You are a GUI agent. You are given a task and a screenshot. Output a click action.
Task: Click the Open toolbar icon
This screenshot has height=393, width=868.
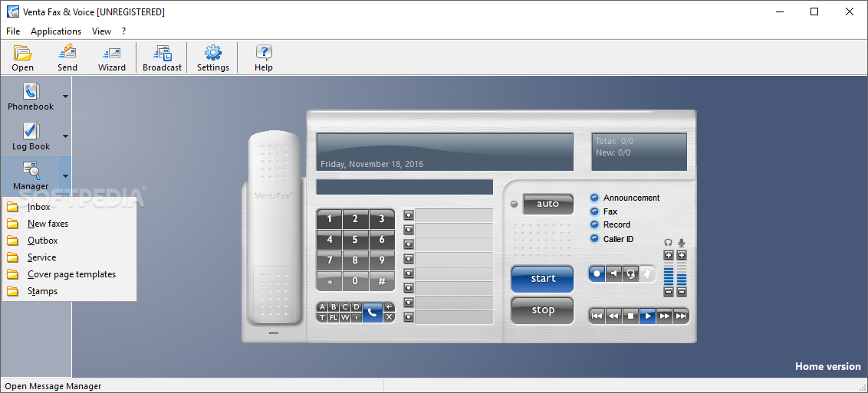click(23, 57)
